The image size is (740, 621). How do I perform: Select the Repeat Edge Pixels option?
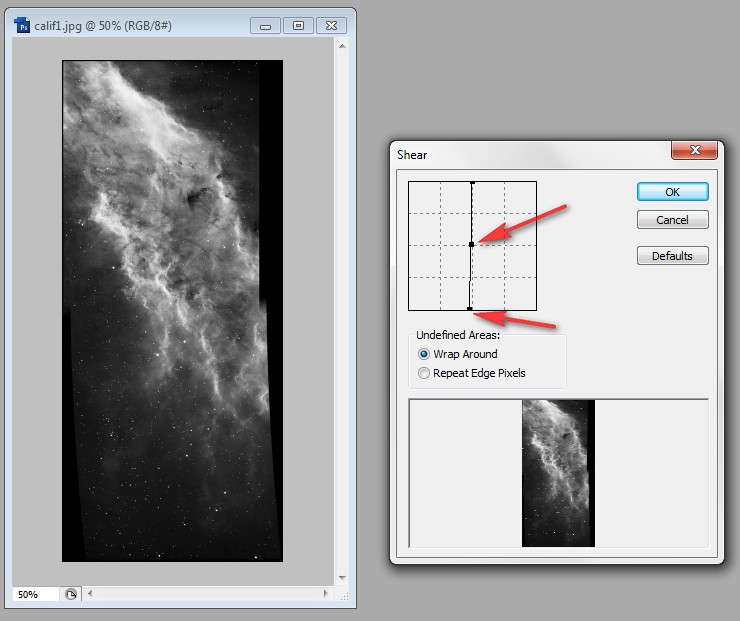click(425, 373)
